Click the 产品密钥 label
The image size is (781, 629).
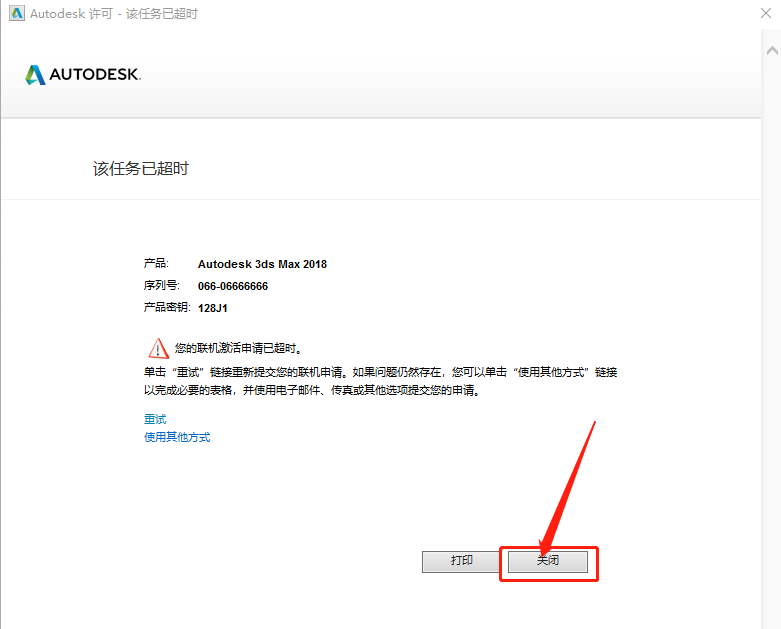coord(167,307)
